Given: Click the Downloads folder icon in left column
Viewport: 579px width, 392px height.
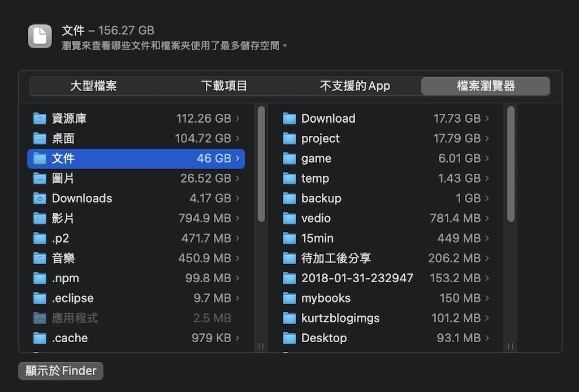Looking at the screenshot, I should tap(40, 199).
